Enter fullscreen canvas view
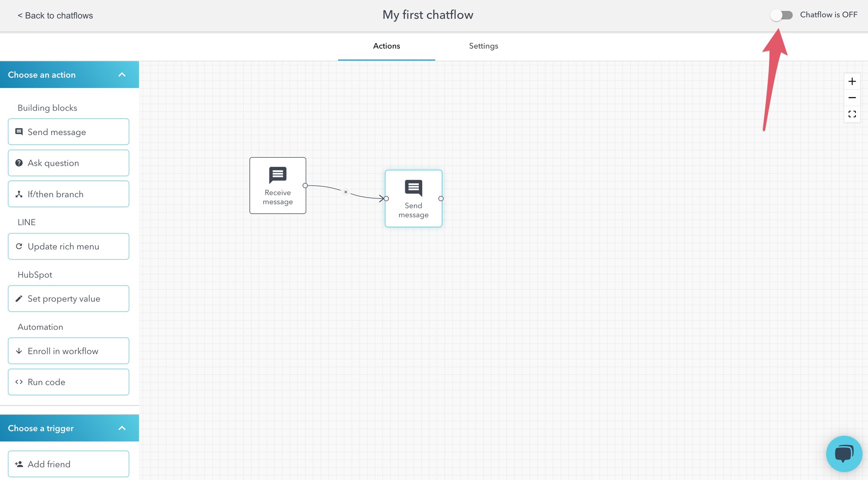Viewport: 868px width, 480px height. pos(852,114)
